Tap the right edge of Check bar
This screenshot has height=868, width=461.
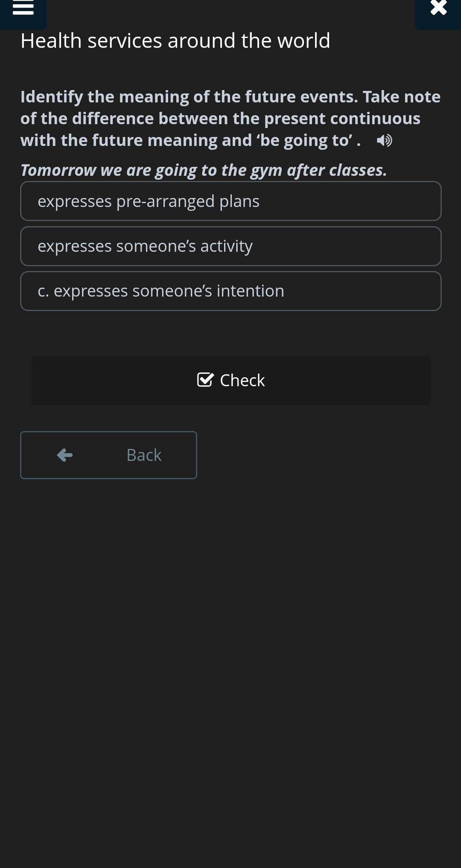pyautogui.click(x=423, y=380)
